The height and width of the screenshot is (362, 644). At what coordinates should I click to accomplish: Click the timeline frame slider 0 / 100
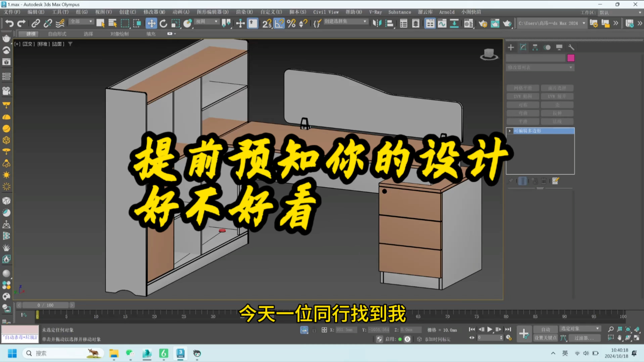coord(45,305)
